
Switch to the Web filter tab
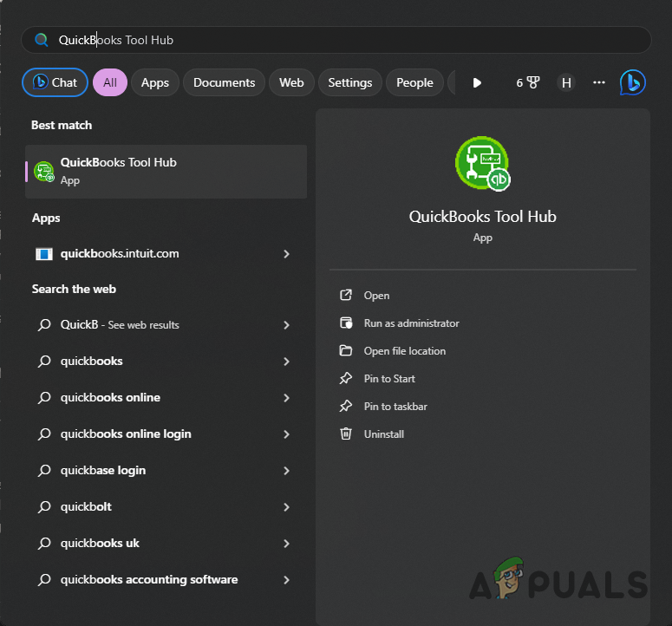point(291,82)
